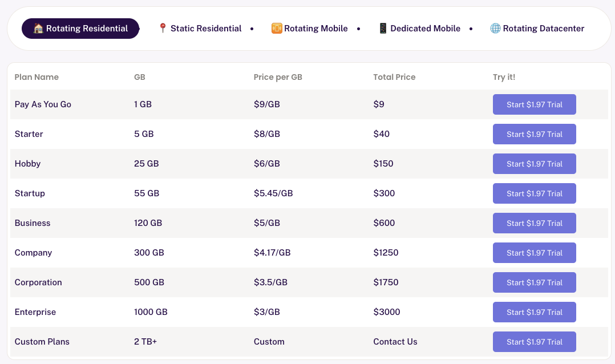This screenshot has width=615, height=364.
Task: Start the $1.97 trial for Startup plan
Action: point(534,193)
